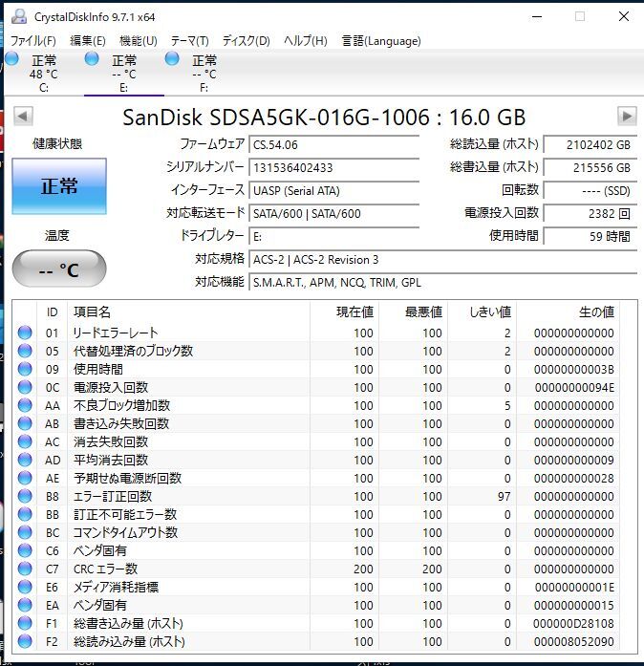The width and height of the screenshot is (644, 666).
Task: Open the ヘルプ(H) menu
Action: pyautogui.click(x=306, y=41)
